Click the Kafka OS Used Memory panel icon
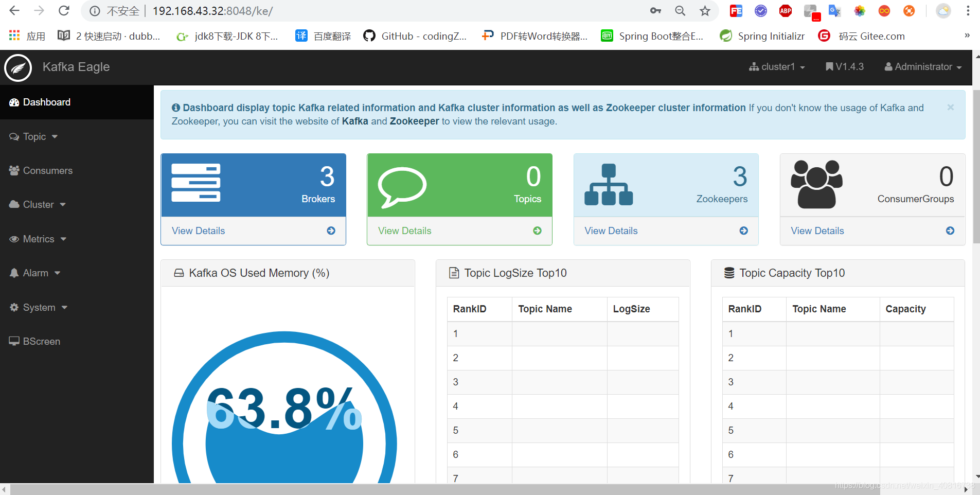This screenshot has height=495, width=980. [x=179, y=273]
